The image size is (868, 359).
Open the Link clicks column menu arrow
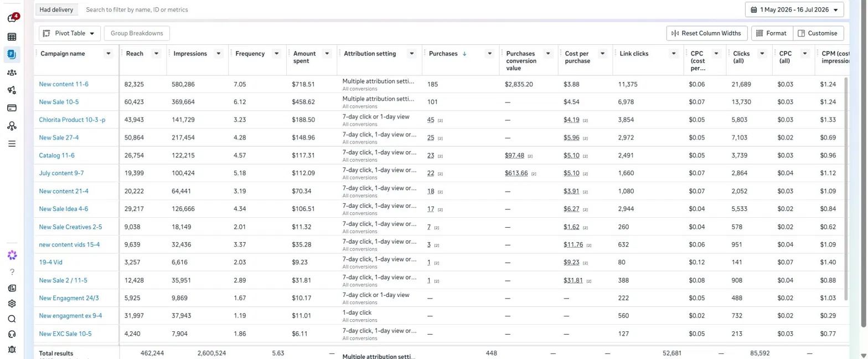[x=674, y=54]
